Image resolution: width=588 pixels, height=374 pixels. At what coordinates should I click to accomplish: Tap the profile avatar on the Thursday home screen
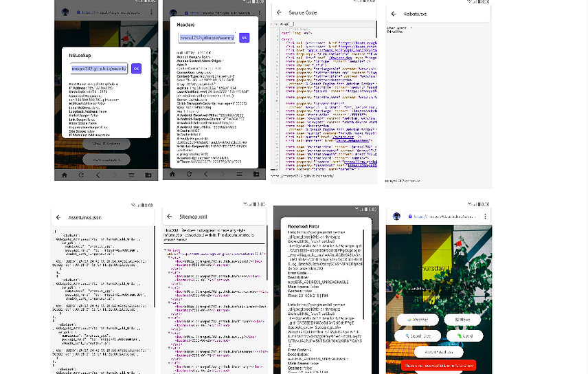click(x=396, y=217)
